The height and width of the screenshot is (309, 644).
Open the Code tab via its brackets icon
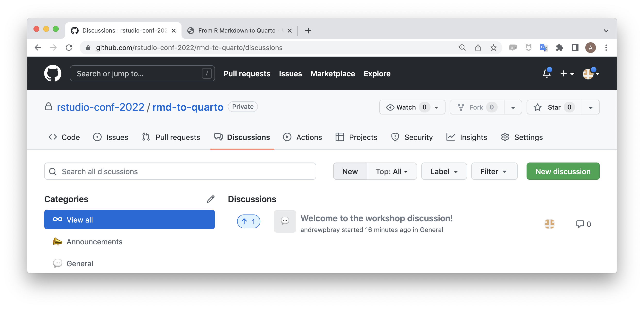click(53, 137)
